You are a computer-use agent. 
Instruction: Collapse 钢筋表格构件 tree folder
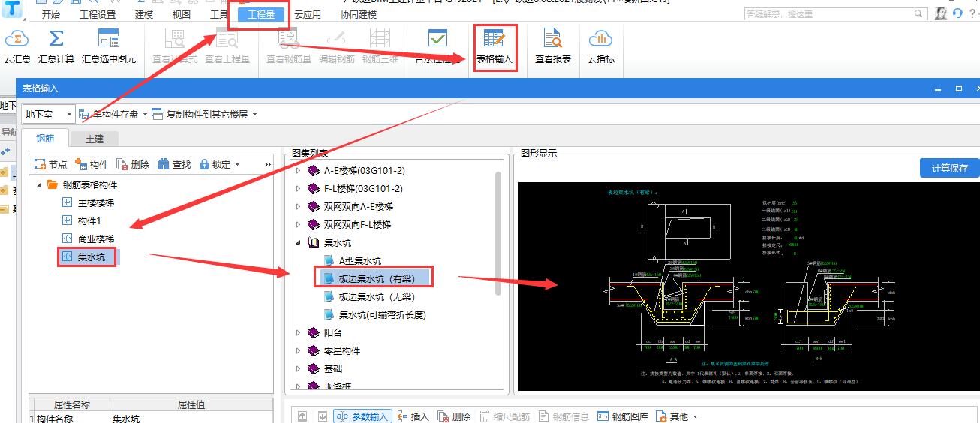tap(39, 184)
